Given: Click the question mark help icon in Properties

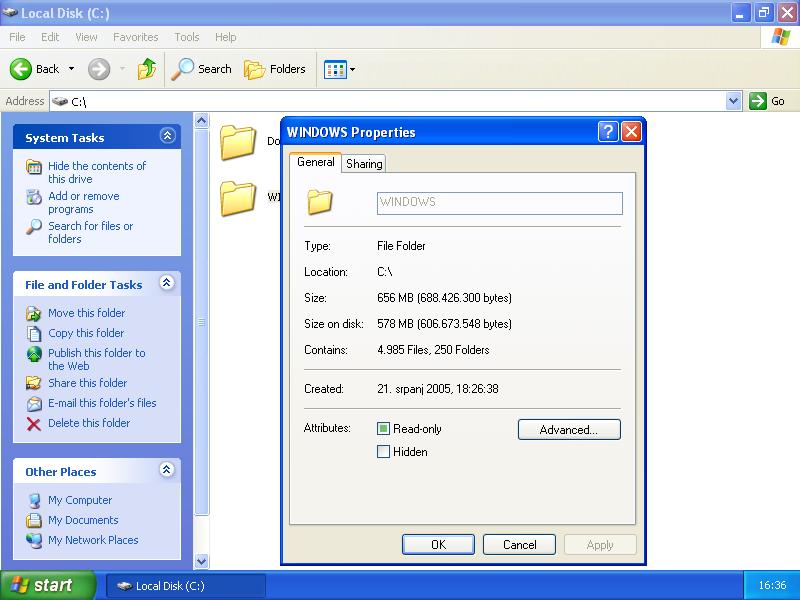Looking at the screenshot, I should (607, 132).
